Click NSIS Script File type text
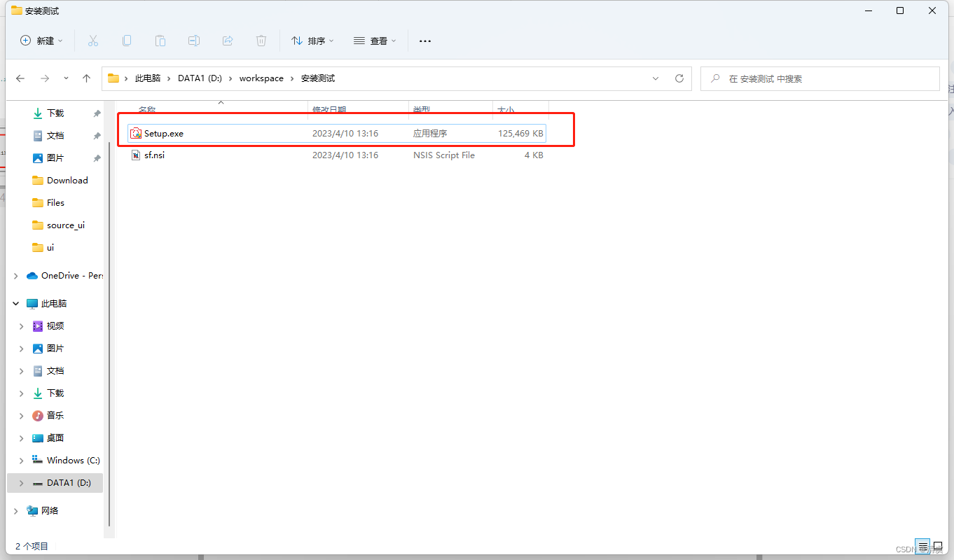Screen dimensions: 954x560 444,155
